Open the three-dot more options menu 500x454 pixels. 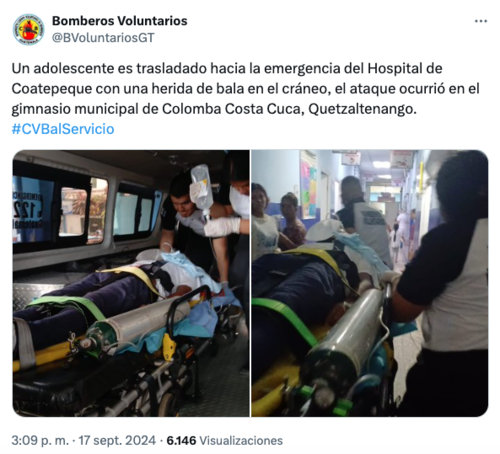(x=481, y=21)
